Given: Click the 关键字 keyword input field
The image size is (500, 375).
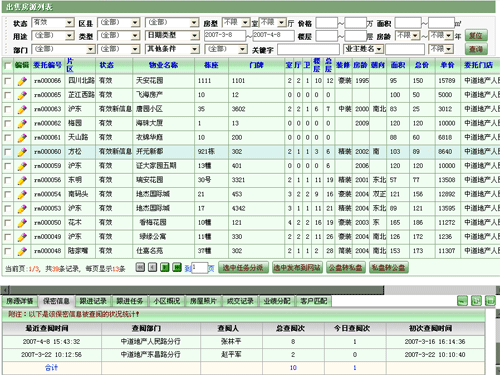Looking at the screenshot, I should (308, 50).
